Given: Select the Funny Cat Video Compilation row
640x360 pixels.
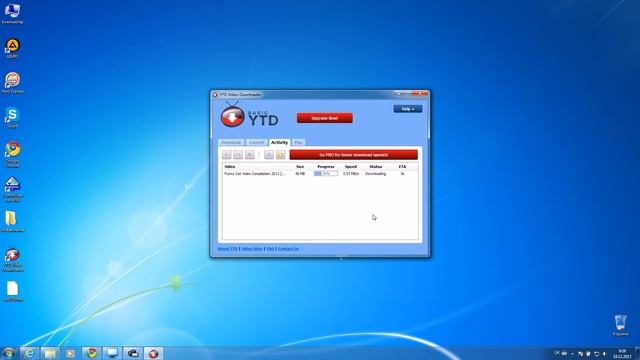Looking at the screenshot, I should pos(320,173).
